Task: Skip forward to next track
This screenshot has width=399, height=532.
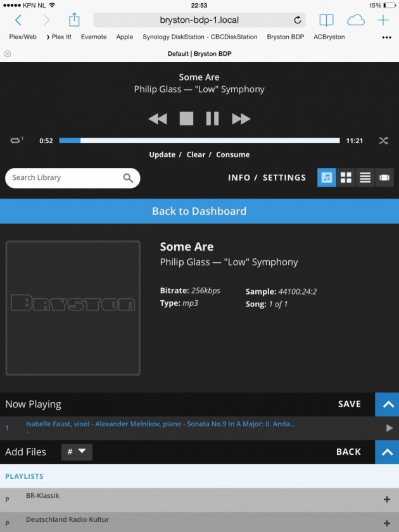Action: 241,119
